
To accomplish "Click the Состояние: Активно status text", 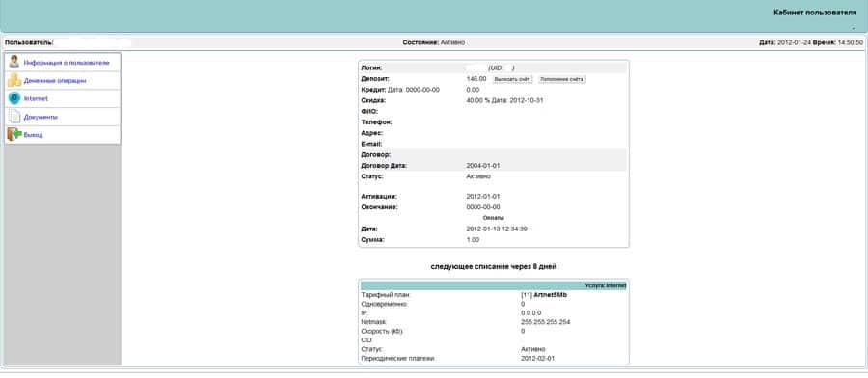I will tap(433, 42).
